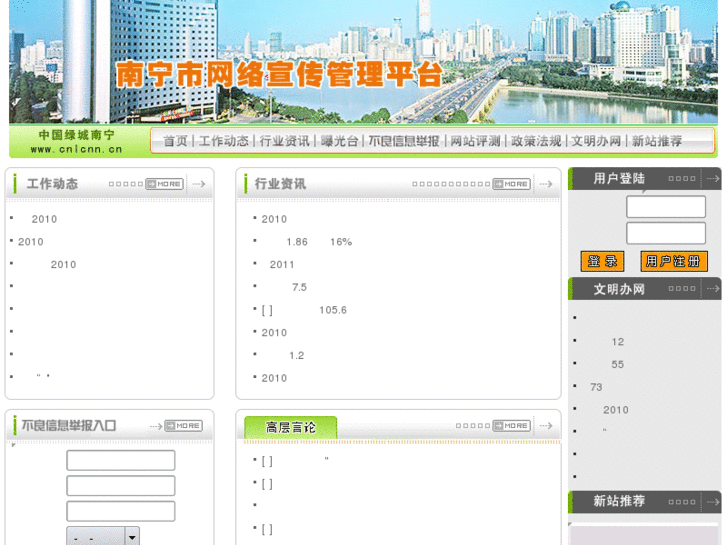Open 文明办网 item containing 12
727x545 pixels.
click(618, 342)
